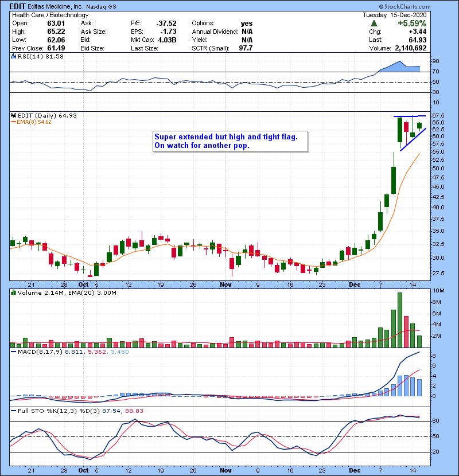Click the Options value yes
Screen dimensions: 459x476
pos(246,24)
